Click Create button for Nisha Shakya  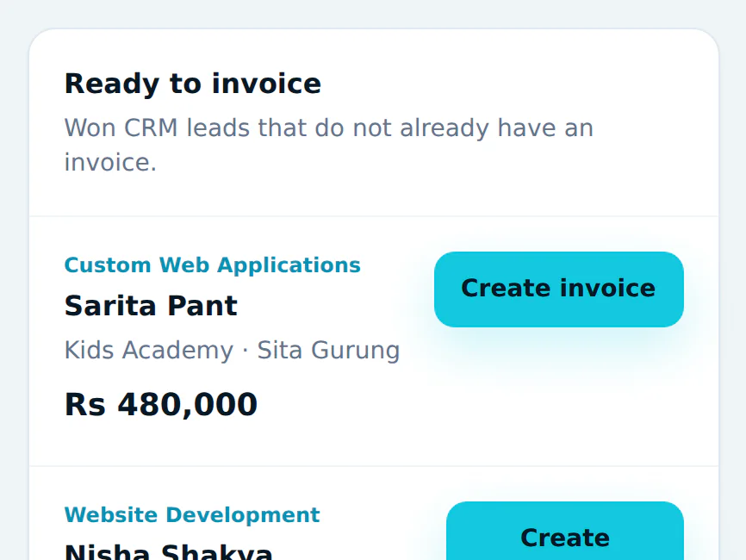(x=565, y=531)
